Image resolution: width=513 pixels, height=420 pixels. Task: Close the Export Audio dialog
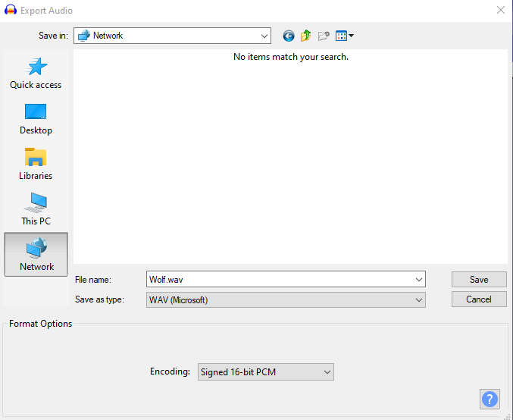pyautogui.click(x=500, y=11)
